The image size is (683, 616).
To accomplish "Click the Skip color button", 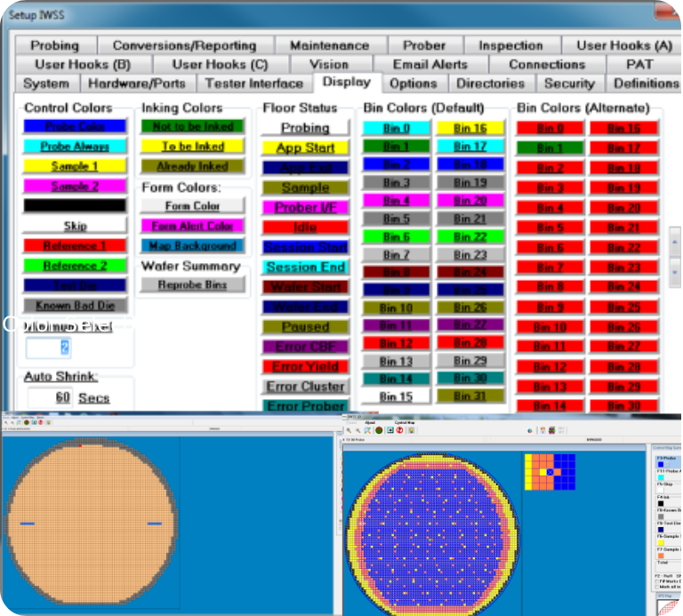I will [75, 226].
